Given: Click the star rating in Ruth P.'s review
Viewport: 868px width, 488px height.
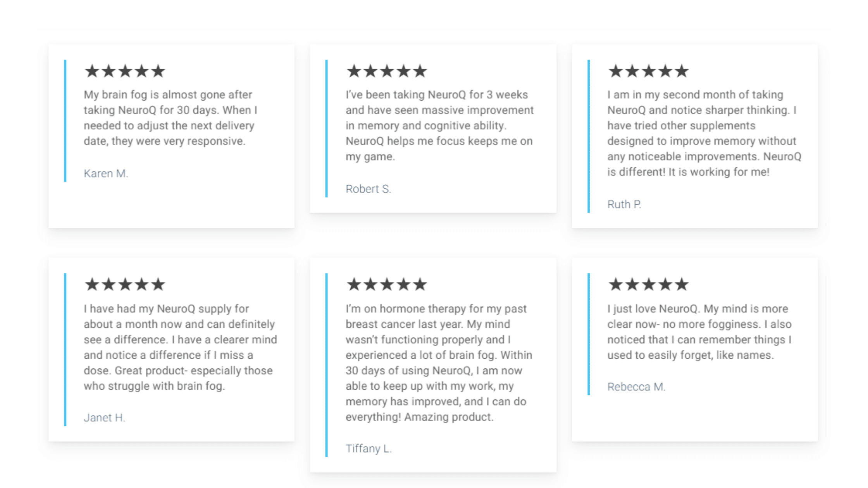Looking at the screenshot, I should coord(648,71).
